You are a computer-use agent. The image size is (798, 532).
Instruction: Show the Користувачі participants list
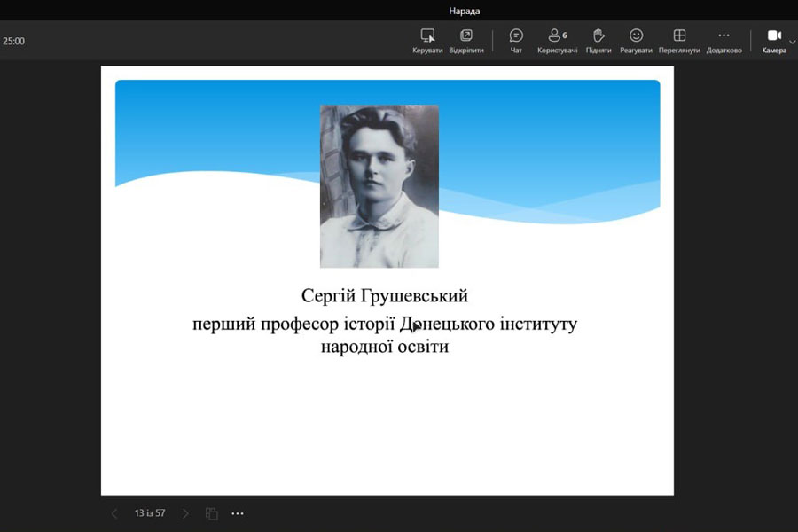point(557,36)
